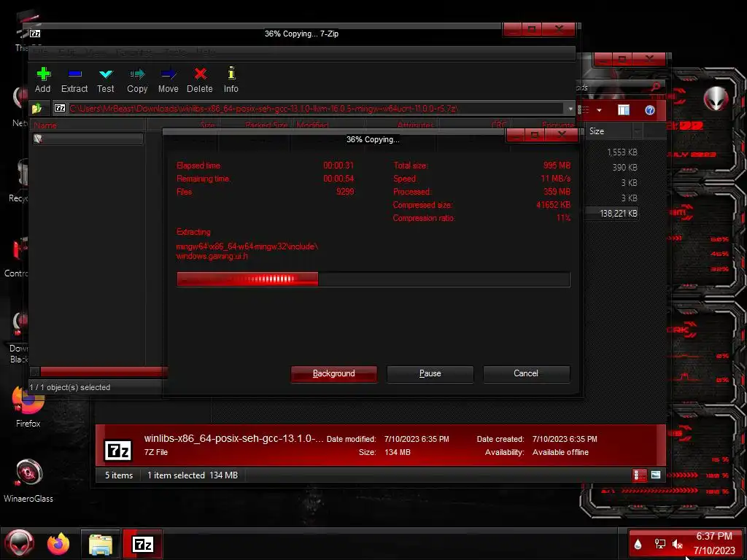Image resolution: width=747 pixels, height=560 pixels.
Task: Sort by the Name column header
Action: pos(88,125)
